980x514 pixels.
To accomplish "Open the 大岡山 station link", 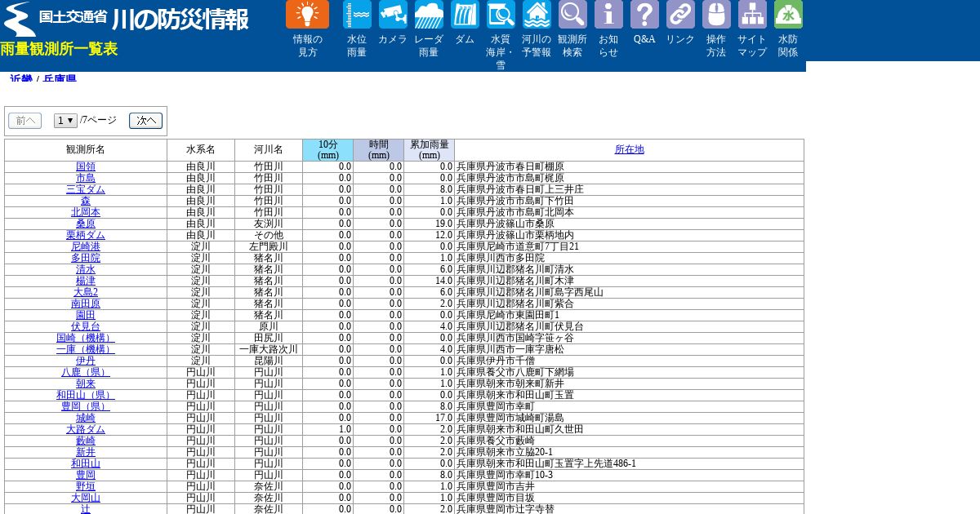I will tap(86, 498).
